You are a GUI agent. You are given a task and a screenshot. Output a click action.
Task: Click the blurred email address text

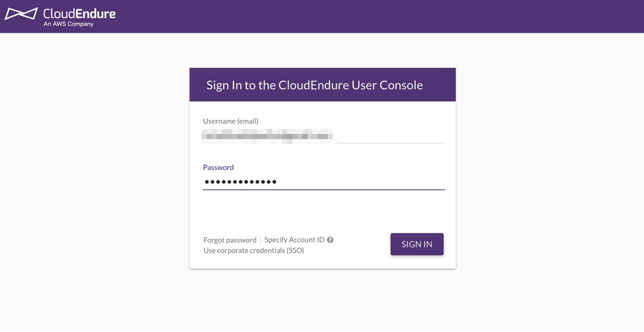point(267,135)
